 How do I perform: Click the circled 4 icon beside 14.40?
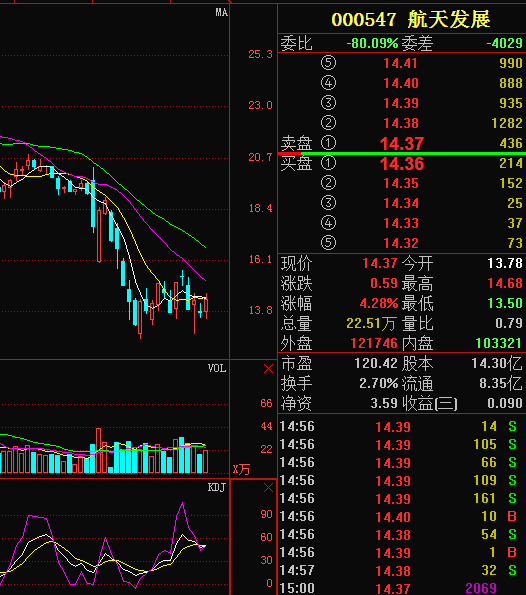(x=328, y=83)
